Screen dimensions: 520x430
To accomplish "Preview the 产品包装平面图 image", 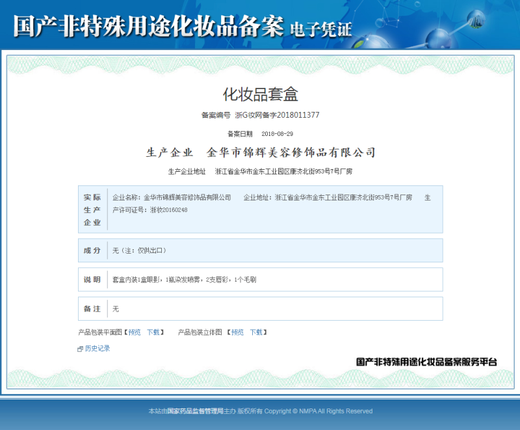I will click(x=135, y=332).
